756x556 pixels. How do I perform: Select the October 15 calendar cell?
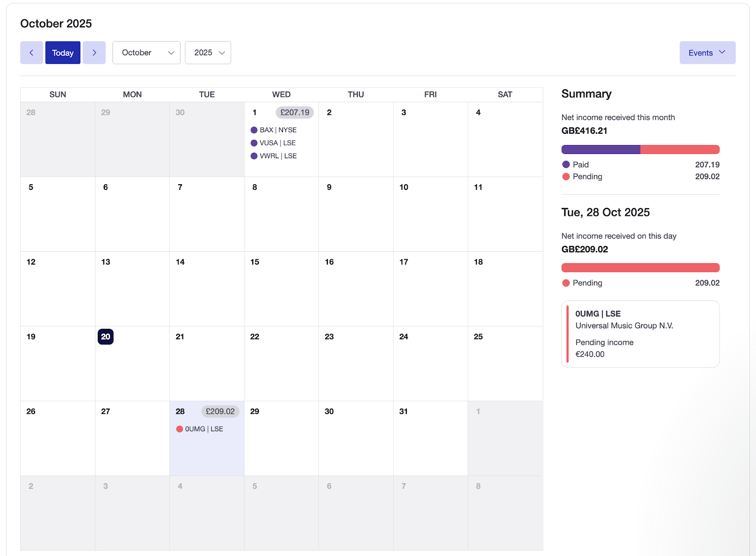point(281,288)
